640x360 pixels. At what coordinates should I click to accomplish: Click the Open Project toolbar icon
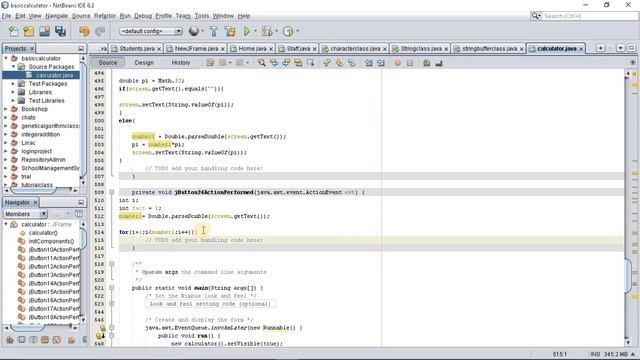44,31
